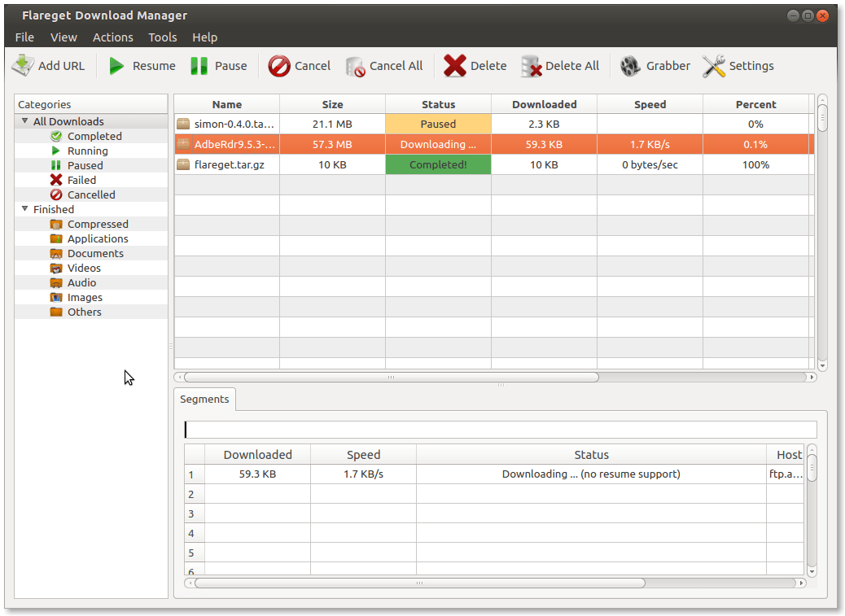Viewport: 845px width, 616px height.
Task: Click the Videos folder icon
Action: click(56, 268)
